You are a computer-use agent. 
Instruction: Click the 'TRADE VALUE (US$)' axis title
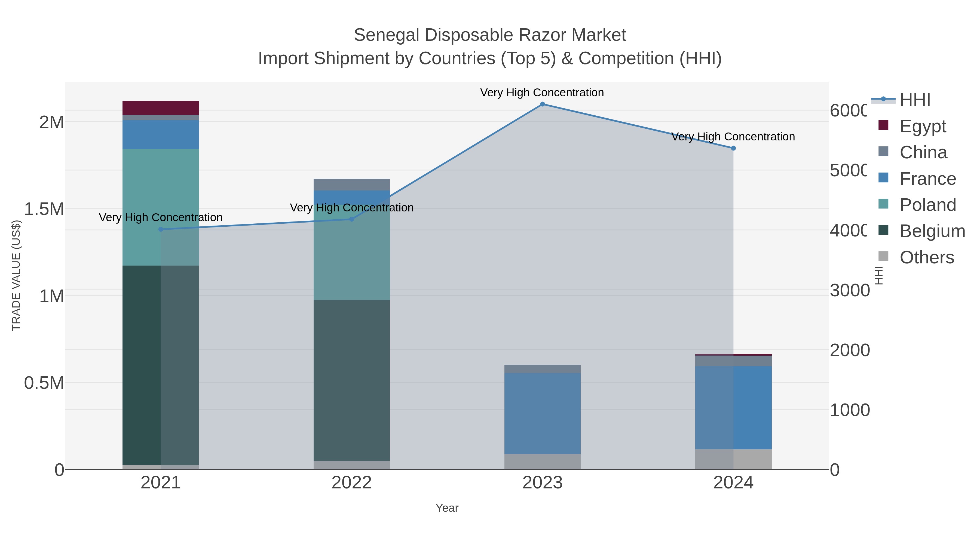point(16,275)
